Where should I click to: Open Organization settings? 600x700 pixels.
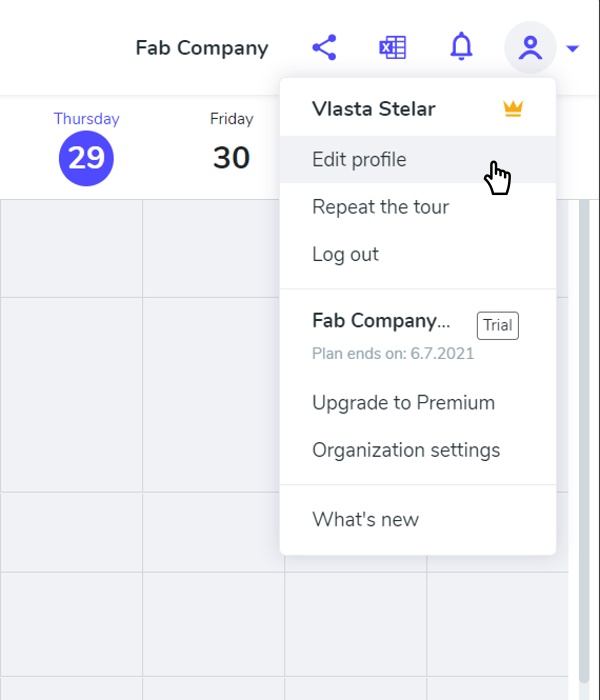(406, 450)
